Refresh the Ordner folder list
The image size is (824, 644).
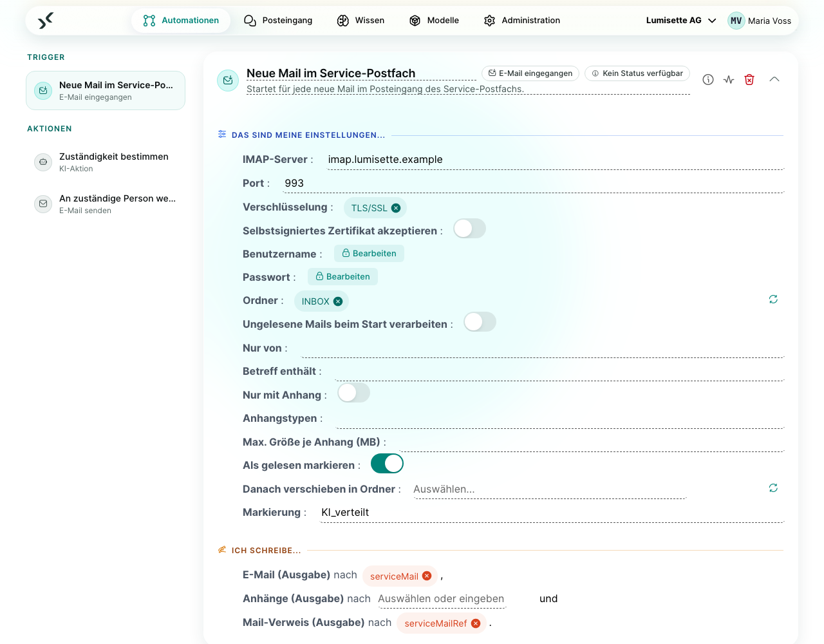coord(773,299)
